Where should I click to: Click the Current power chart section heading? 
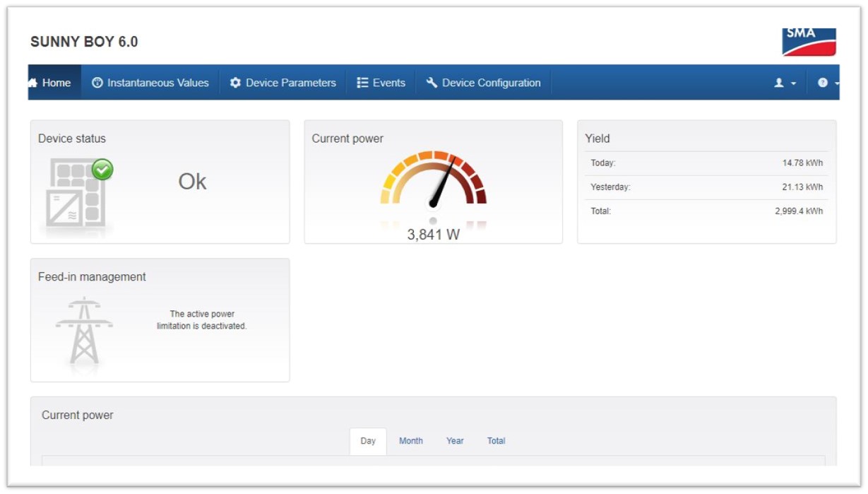78,416
